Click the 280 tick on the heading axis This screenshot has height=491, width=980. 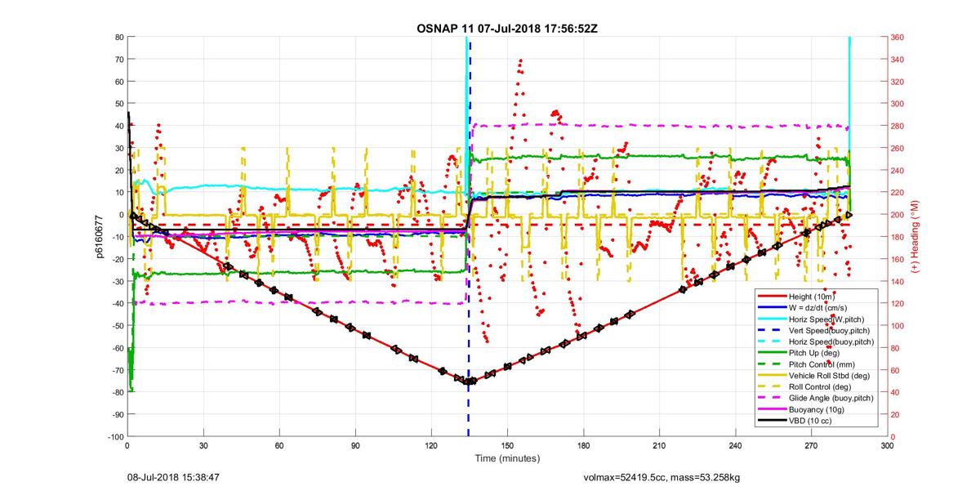pos(898,126)
